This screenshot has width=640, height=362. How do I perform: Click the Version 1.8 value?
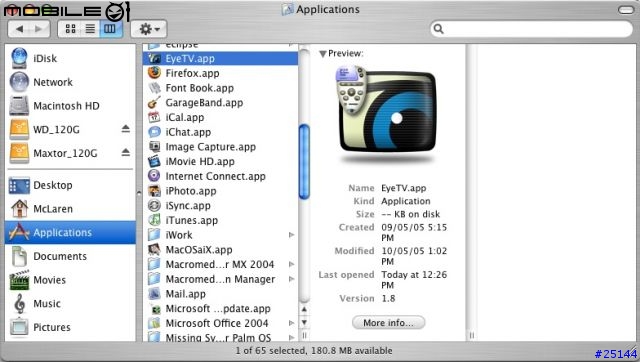point(388,298)
